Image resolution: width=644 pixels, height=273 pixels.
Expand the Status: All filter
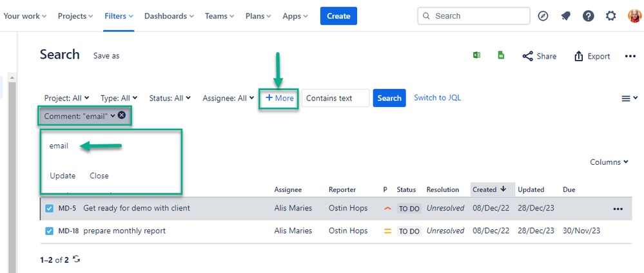[170, 98]
